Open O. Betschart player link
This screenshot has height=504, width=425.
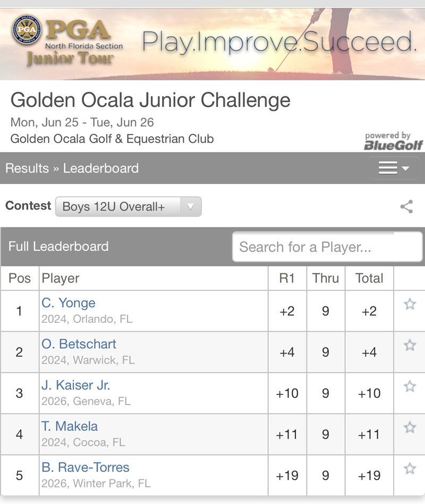79,344
